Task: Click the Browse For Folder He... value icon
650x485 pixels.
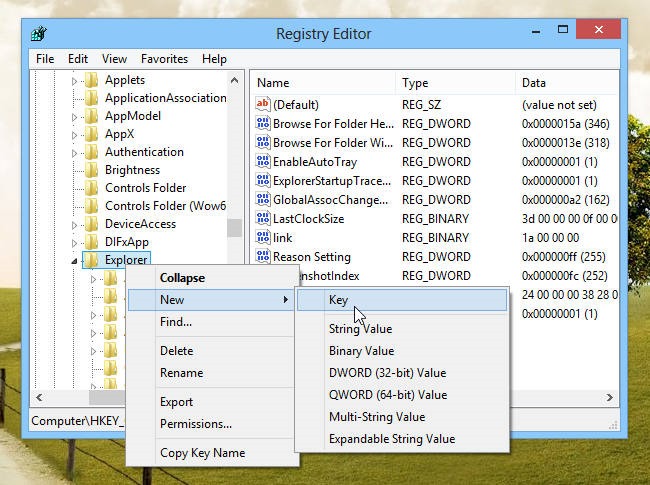Action: [263, 123]
